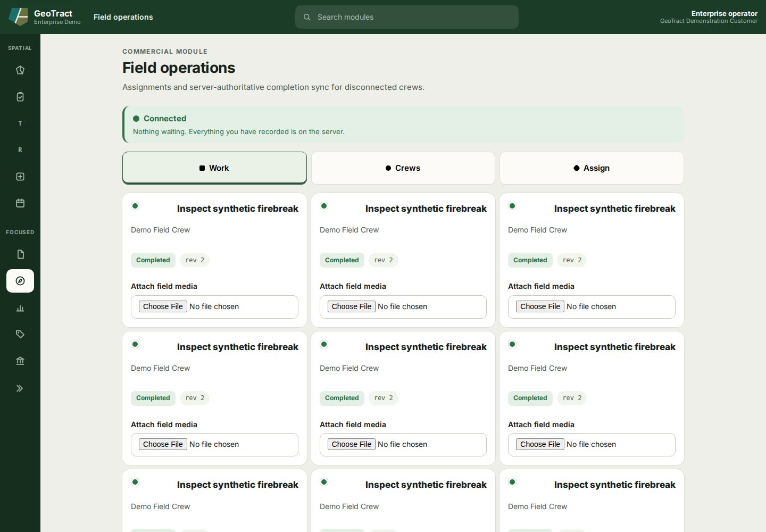This screenshot has height=532, width=766.
Task: Click the green Connected status dot
Action: tap(136, 119)
